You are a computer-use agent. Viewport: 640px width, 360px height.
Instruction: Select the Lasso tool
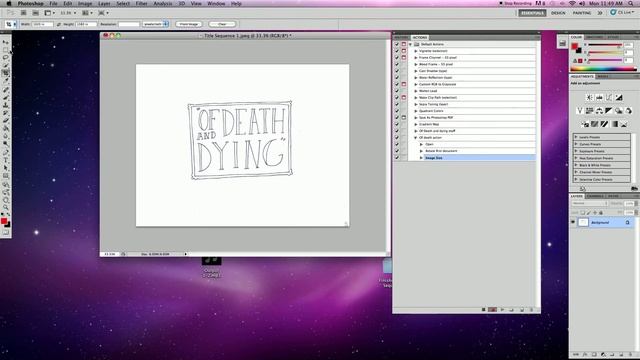point(5,58)
